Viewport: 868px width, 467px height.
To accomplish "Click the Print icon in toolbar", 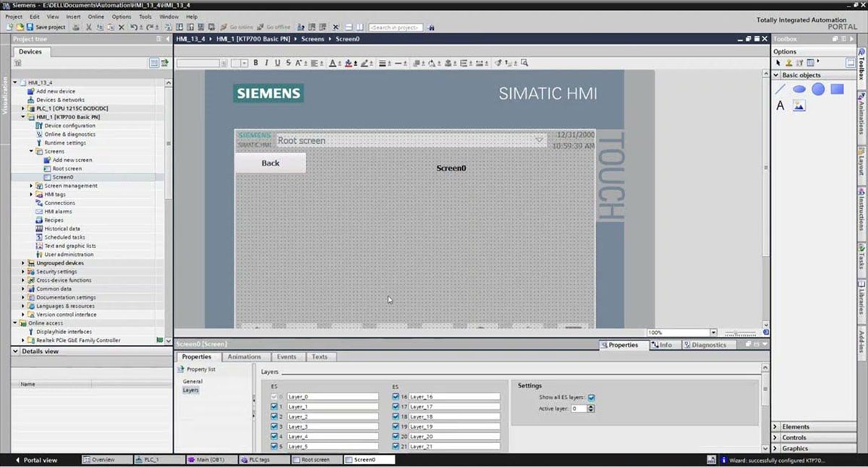I will pos(76,27).
